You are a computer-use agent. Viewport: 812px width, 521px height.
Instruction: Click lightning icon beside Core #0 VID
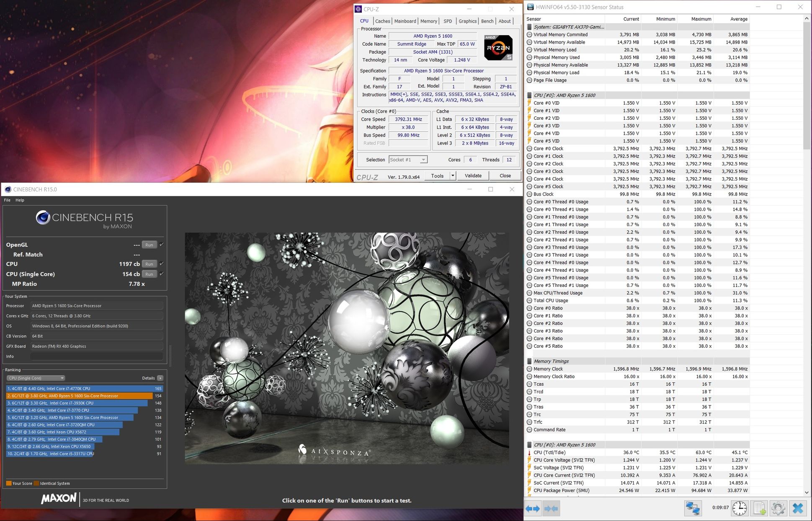coord(529,103)
